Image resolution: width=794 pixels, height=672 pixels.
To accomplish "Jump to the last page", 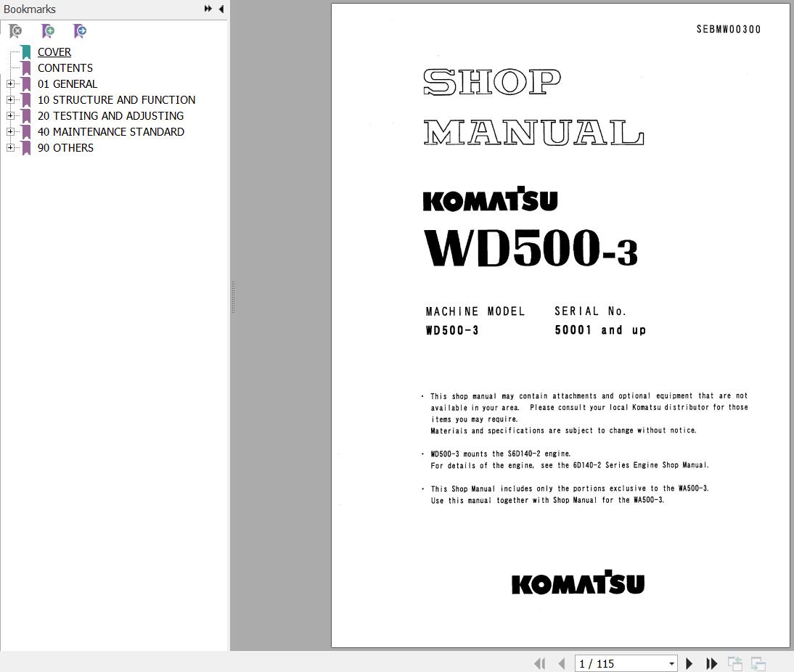I will pos(711,663).
